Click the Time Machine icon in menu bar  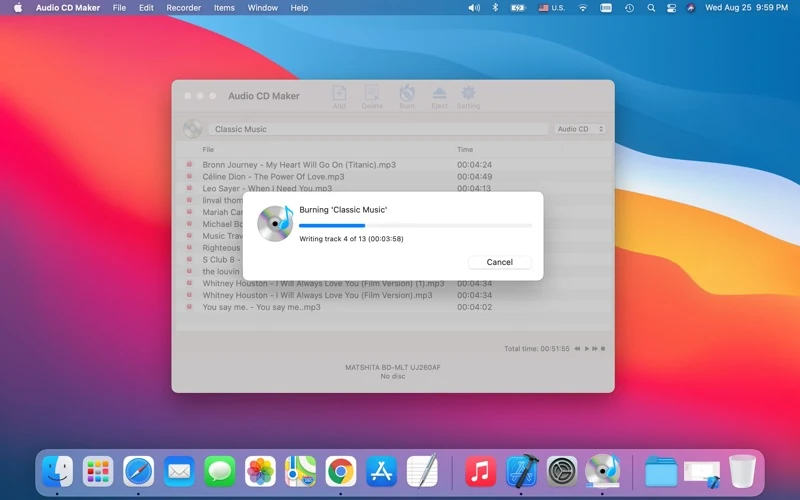tap(630, 8)
